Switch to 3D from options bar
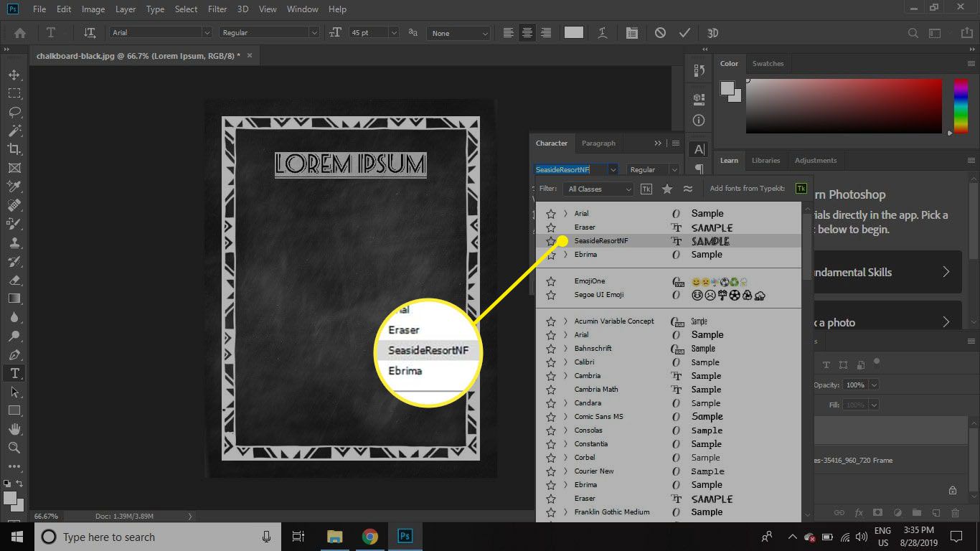980x551 pixels. (x=713, y=33)
